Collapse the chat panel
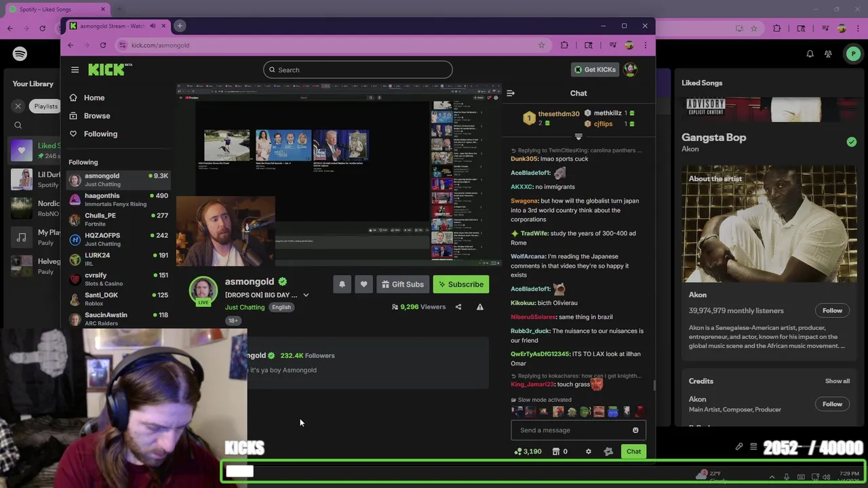This screenshot has height=488, width=868. point(511,93)
